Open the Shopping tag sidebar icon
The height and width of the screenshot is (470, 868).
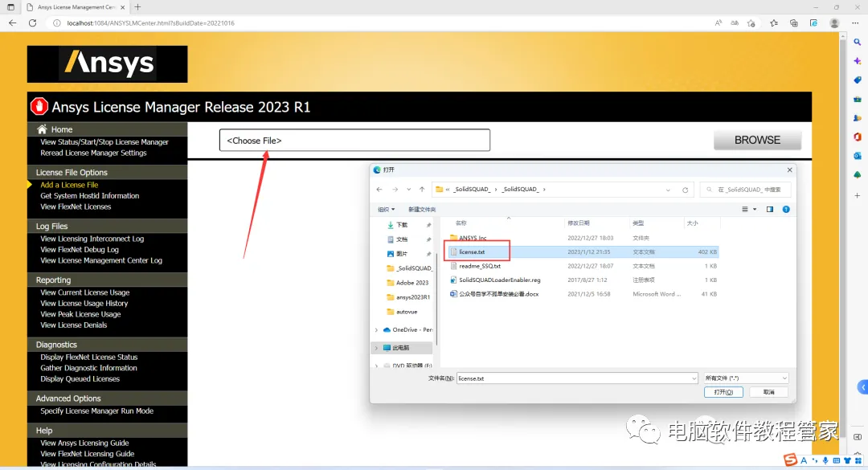858,80
